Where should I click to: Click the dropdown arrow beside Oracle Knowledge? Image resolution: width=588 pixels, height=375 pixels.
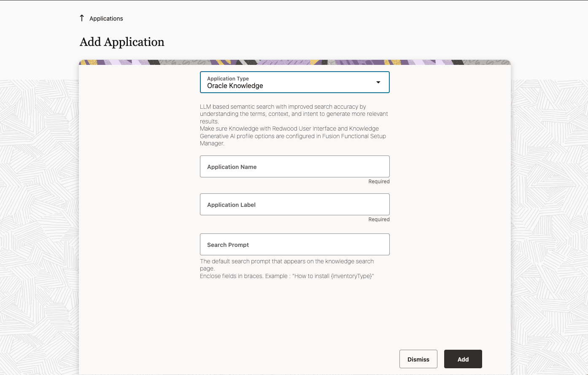(378, 82)
